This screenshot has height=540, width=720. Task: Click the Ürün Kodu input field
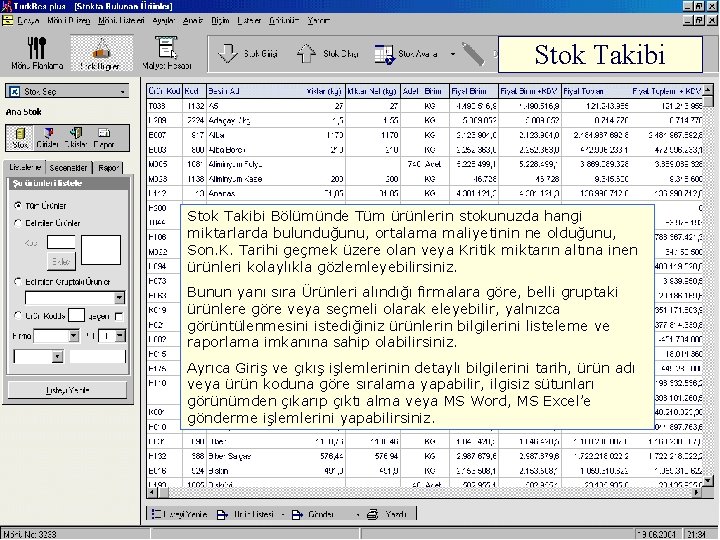76,315
